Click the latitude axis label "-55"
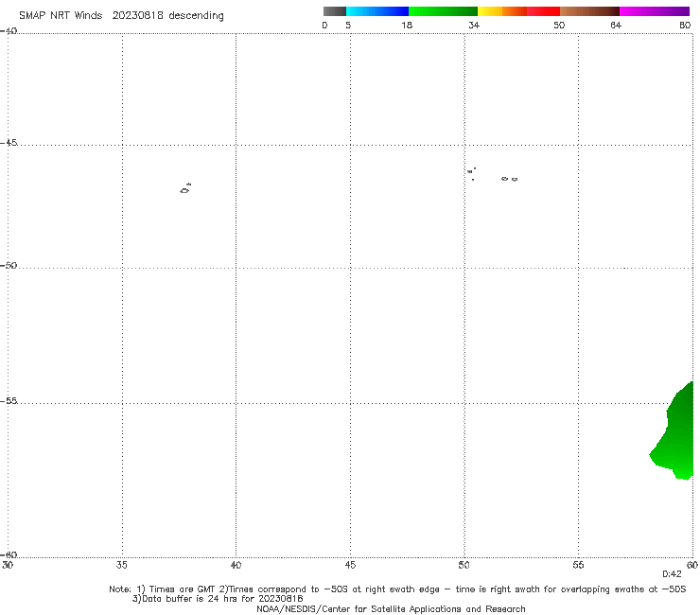The width and height of the screenshot is (700, 615). point(9,400)
